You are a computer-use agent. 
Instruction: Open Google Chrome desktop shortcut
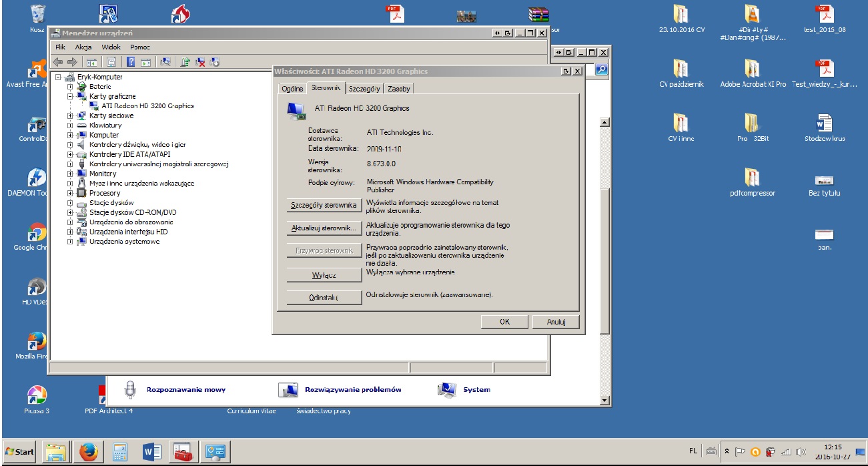(36, 237)
